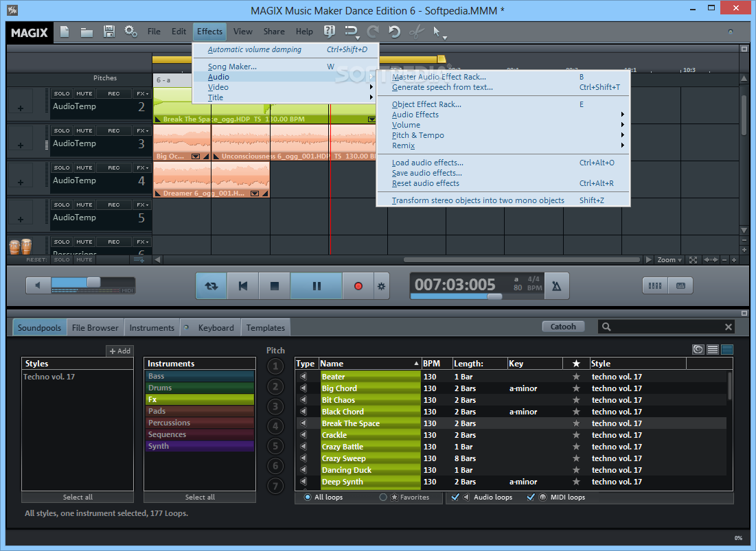Open the Big Oc... object menu arrow

196,156
